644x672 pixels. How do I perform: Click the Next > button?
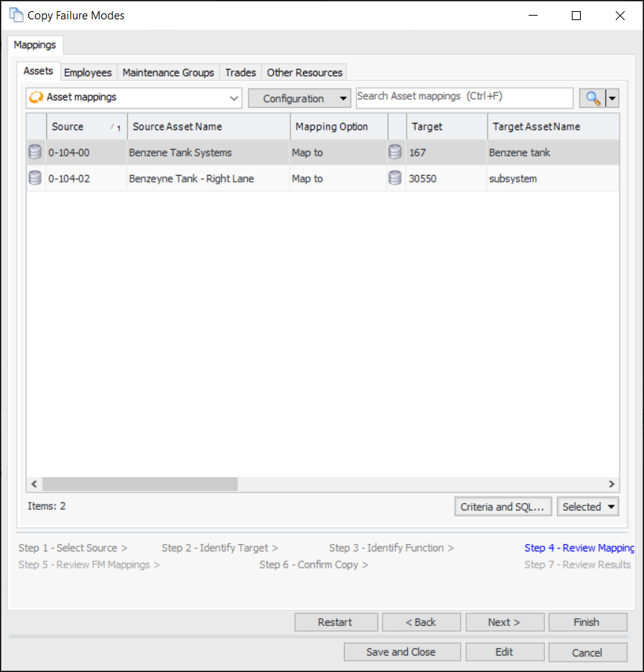point(505,622)
